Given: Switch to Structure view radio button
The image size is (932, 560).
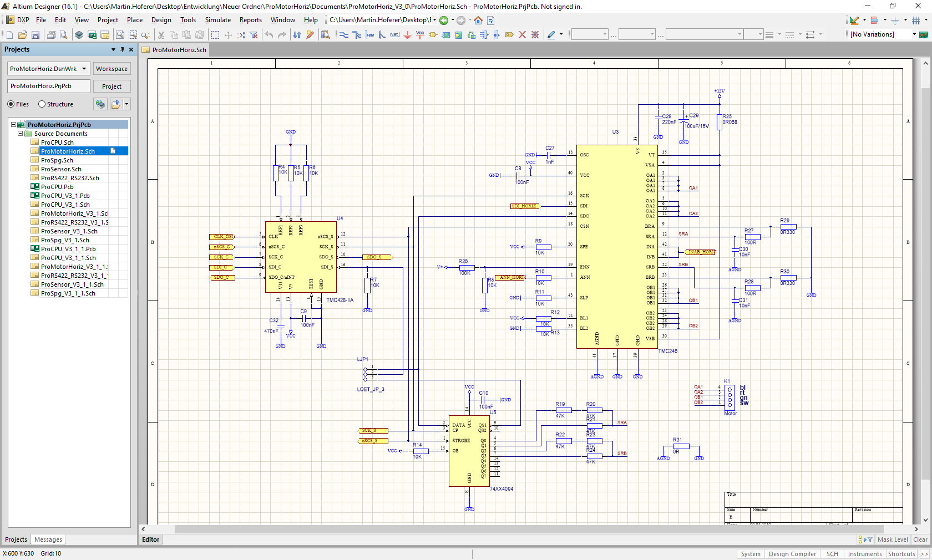Looking at the screenshot, I should click(42, 104).
